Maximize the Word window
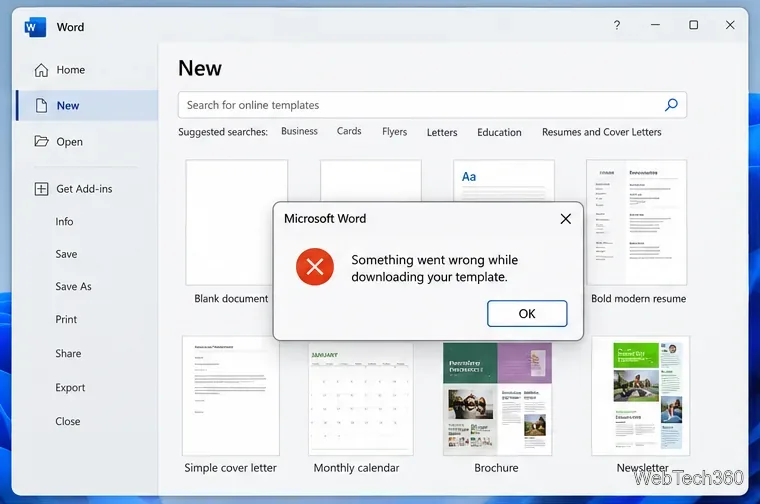Image resolution: width=760 pixels, height=504 pixels. coord(694,25)
